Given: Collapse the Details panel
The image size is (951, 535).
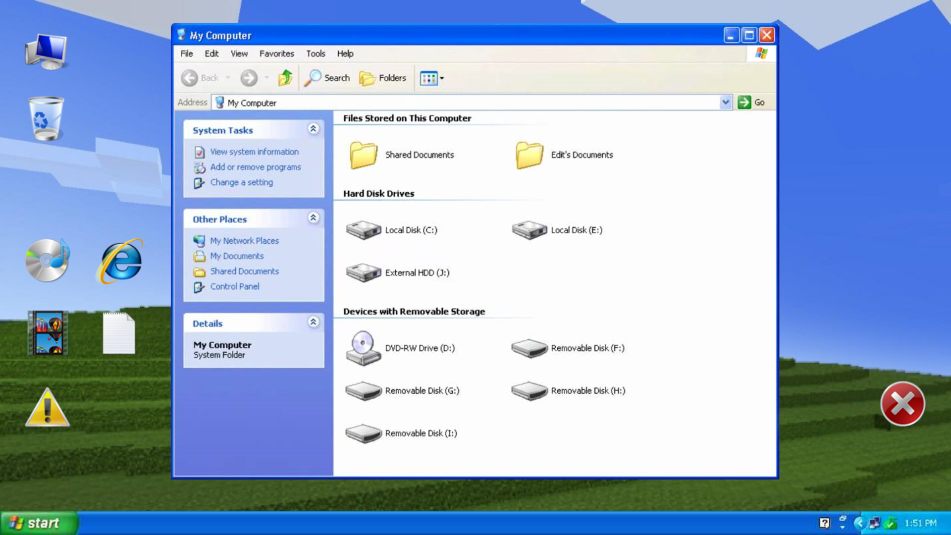Looking at the screenshot, I should [313, 323].
